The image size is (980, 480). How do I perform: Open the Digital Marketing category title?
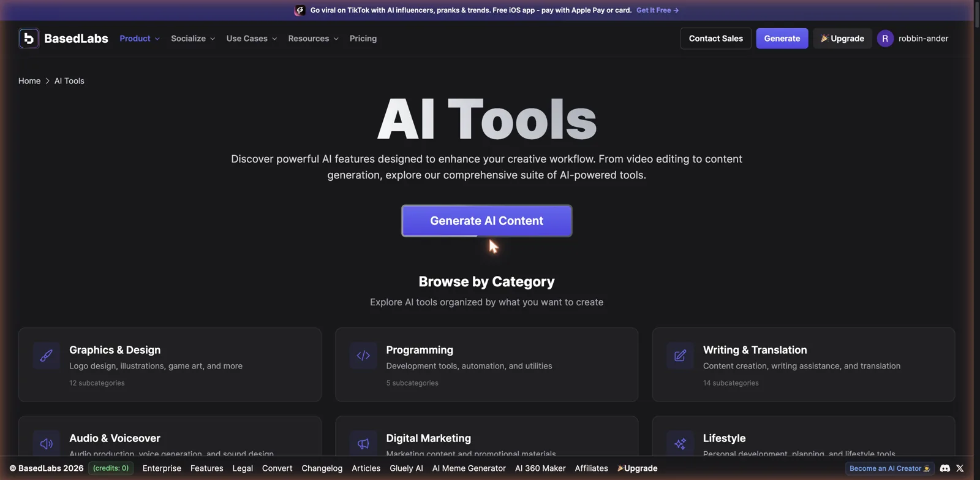coord(428,438)
